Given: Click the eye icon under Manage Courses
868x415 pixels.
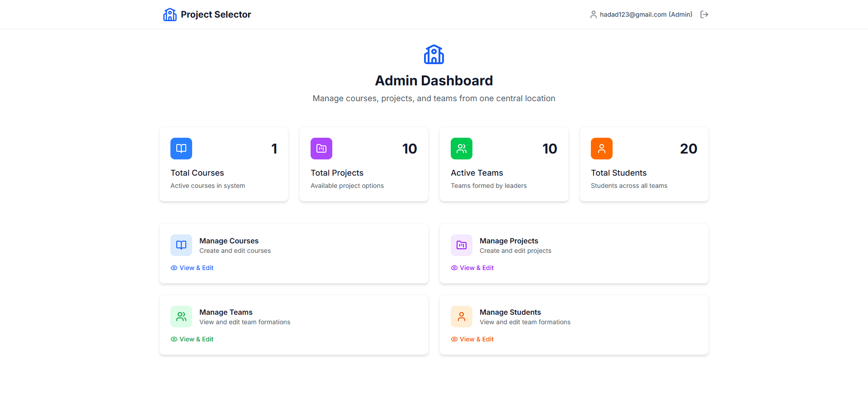Looking at the screenshot, I should tap(173, 268).
